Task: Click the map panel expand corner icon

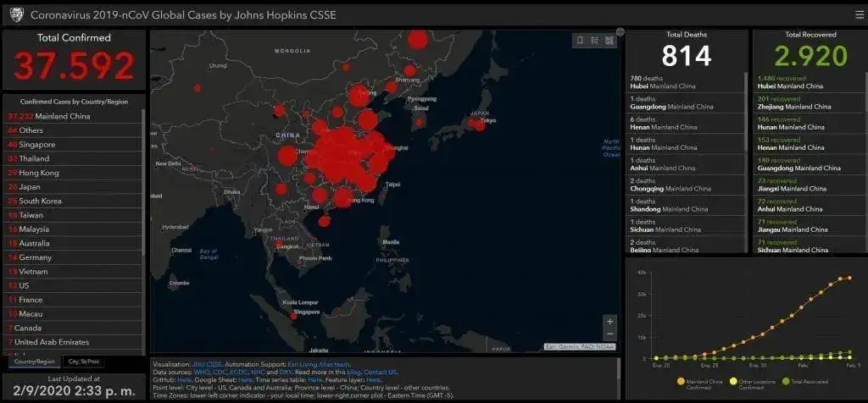Action: point(620,32)
